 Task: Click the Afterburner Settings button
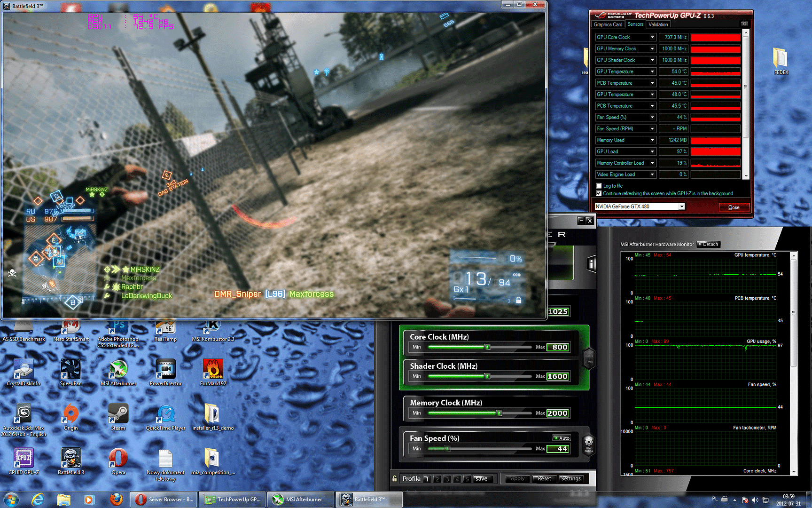coord(570,478)
